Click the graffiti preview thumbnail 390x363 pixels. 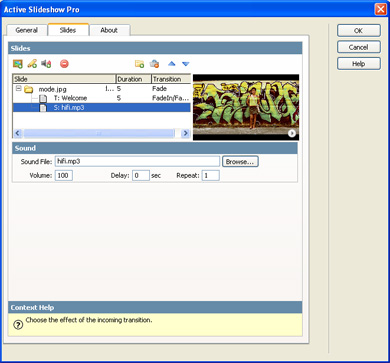point(246,107)
